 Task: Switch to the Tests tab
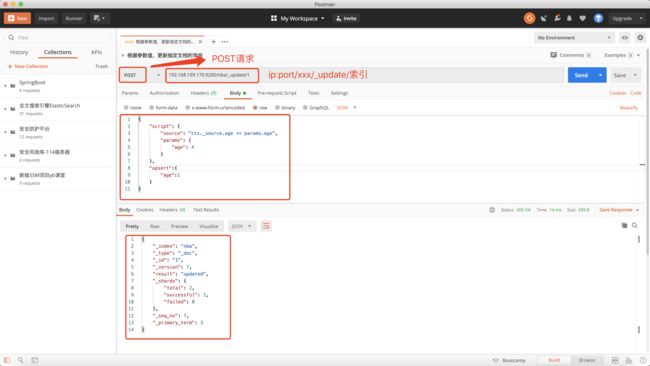(x=313, y=93)
